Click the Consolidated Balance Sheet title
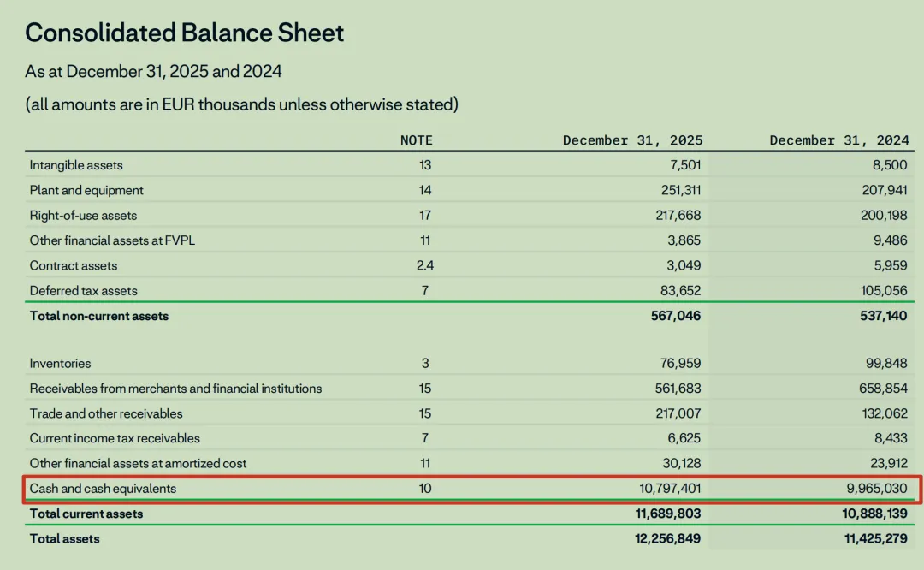 [184, 33]
